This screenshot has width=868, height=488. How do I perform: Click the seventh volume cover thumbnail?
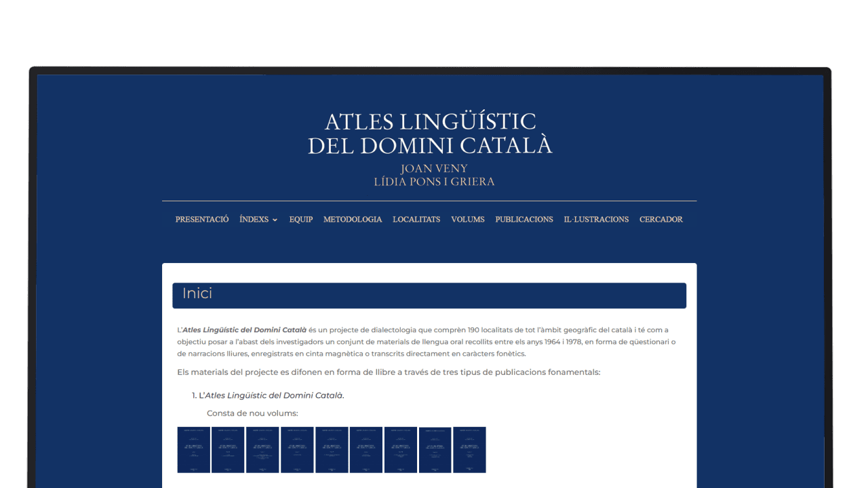tap(401, 449)
